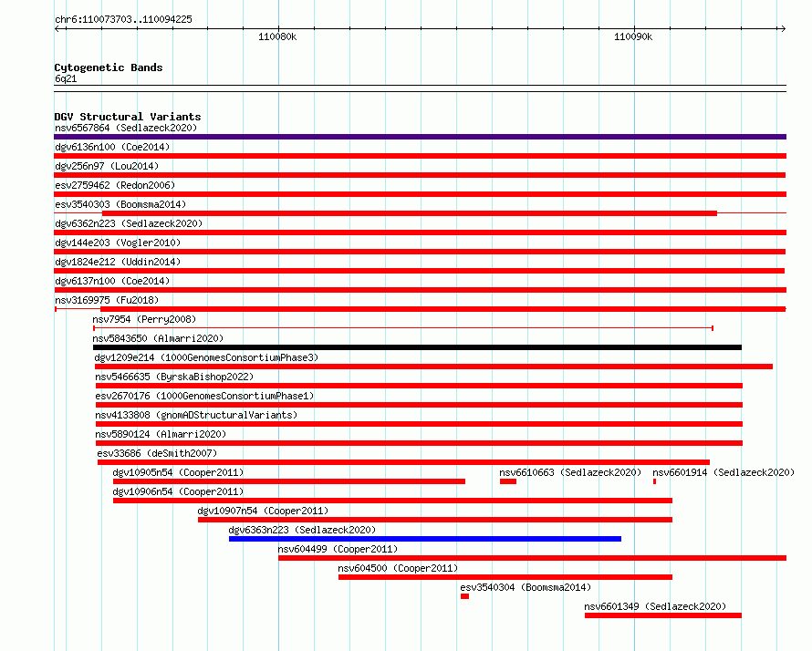The height and width of the screenshot is (651, 812).
Task: Open dgv6362n223 (Sedlazeck2020) variant label
Action: click(x=129, y=223)
